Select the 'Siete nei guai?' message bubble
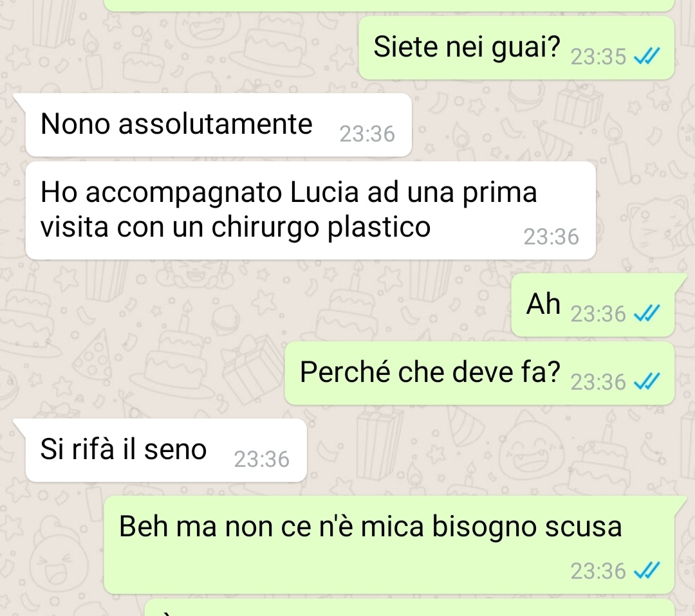695x616 pixels. click(516, 48)
